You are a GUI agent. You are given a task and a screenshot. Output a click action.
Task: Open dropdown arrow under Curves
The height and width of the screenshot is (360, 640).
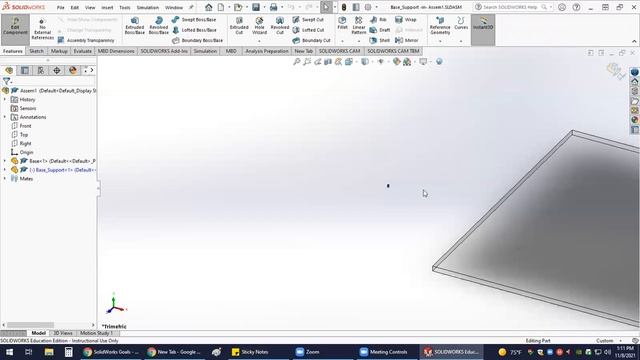[461, 41]
